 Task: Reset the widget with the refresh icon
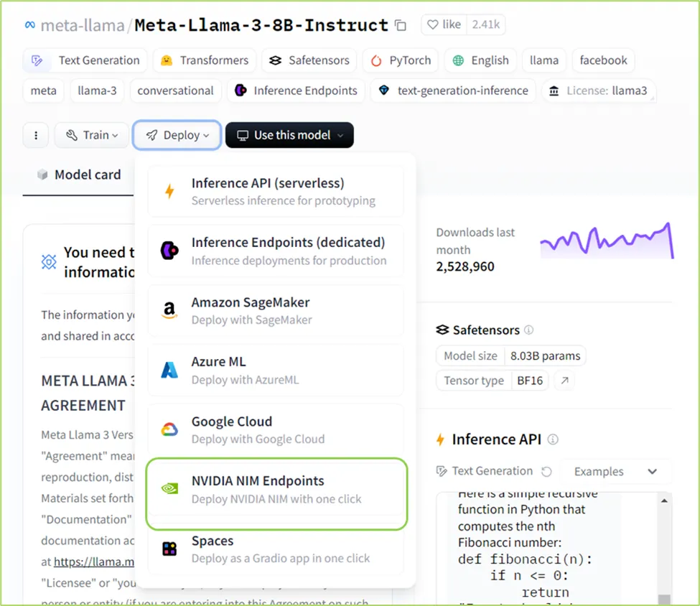(x=546, y=472)
